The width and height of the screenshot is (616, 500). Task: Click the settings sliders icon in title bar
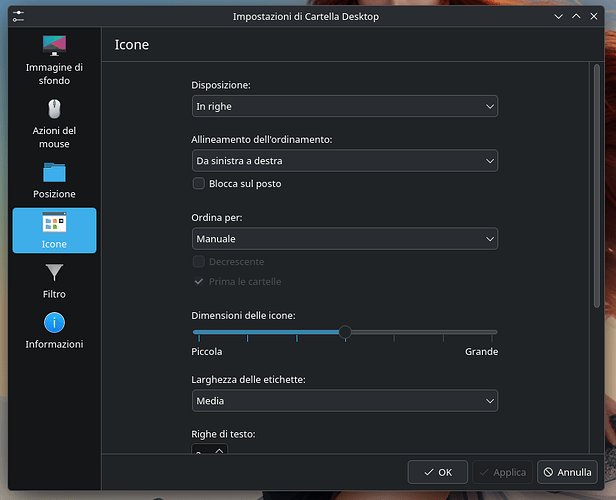(18, 16)
